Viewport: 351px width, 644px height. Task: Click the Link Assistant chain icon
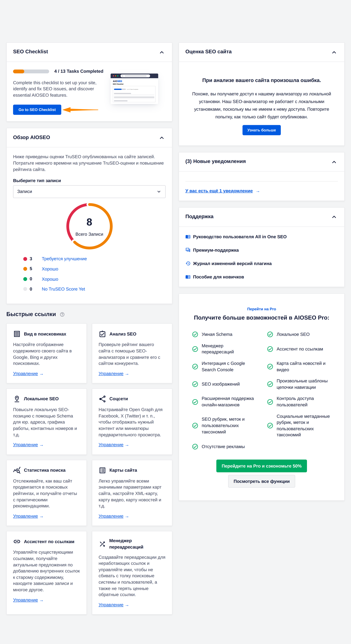click(x=17, y=542)
